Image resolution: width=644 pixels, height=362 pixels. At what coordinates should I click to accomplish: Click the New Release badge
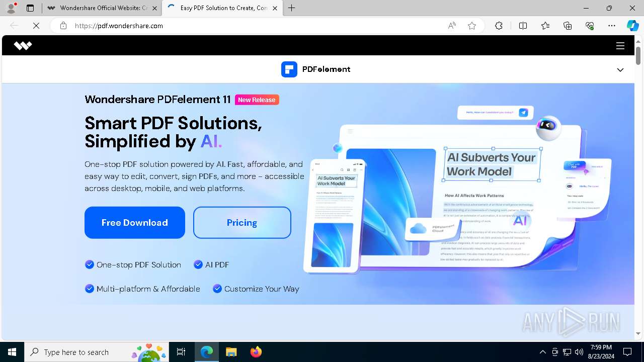pyautogui.click(x=257, y=100)
